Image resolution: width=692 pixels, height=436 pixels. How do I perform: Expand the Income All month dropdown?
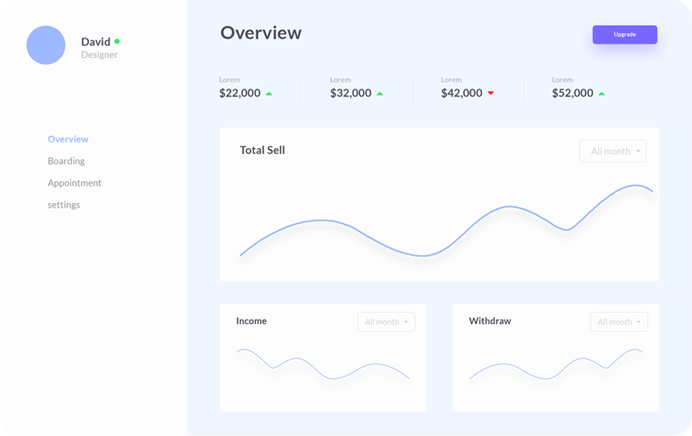coord(386,322)
